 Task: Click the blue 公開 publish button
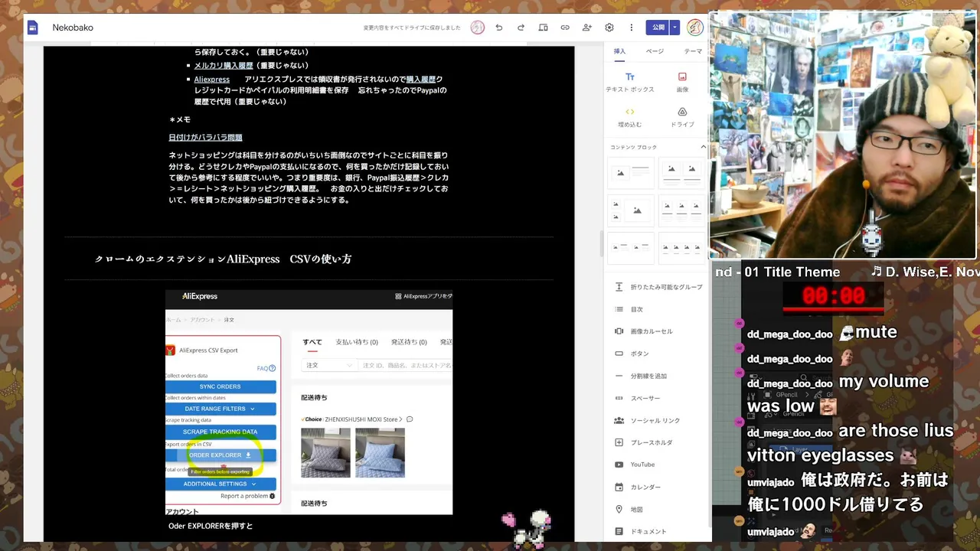point(658,28)
